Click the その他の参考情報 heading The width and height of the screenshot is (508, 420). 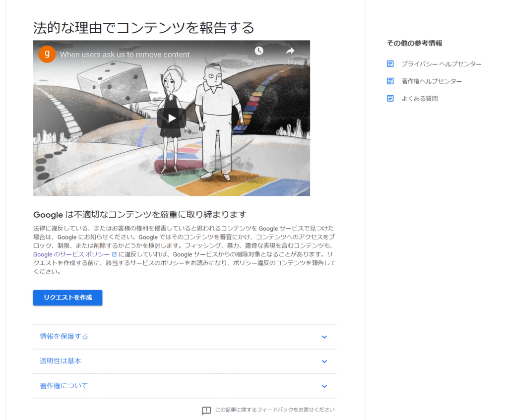(414, 43)
